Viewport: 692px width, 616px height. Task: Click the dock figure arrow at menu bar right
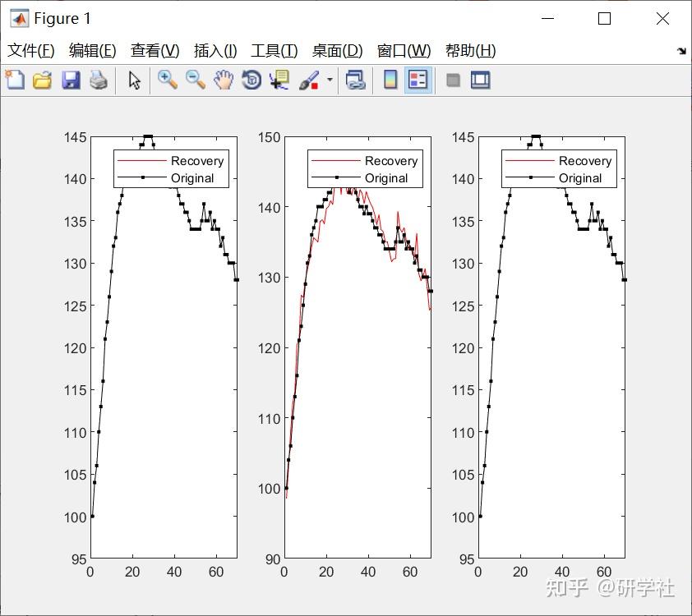click(681, 51)
